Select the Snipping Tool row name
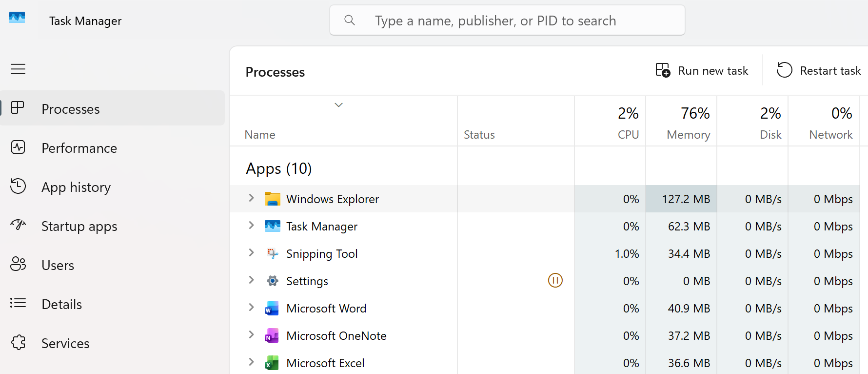This screenshot has width=868, height=374. click(322, 254)
